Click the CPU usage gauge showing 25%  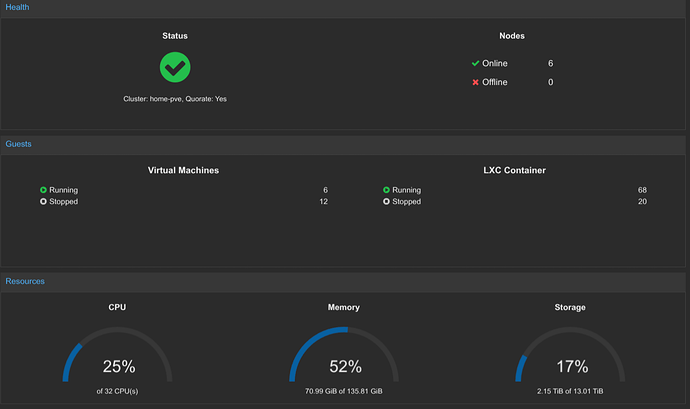tap(117, 354)
